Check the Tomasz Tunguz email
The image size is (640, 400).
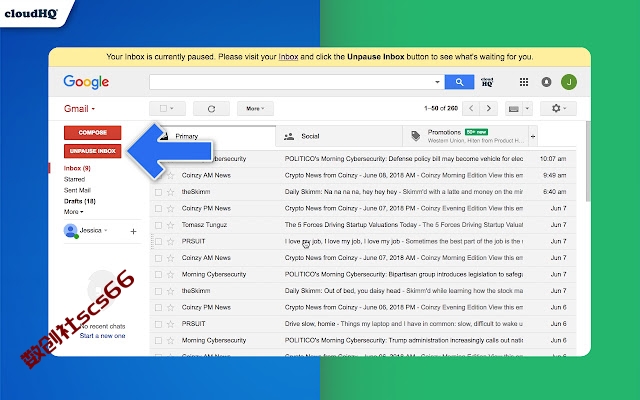coord(158,225)
